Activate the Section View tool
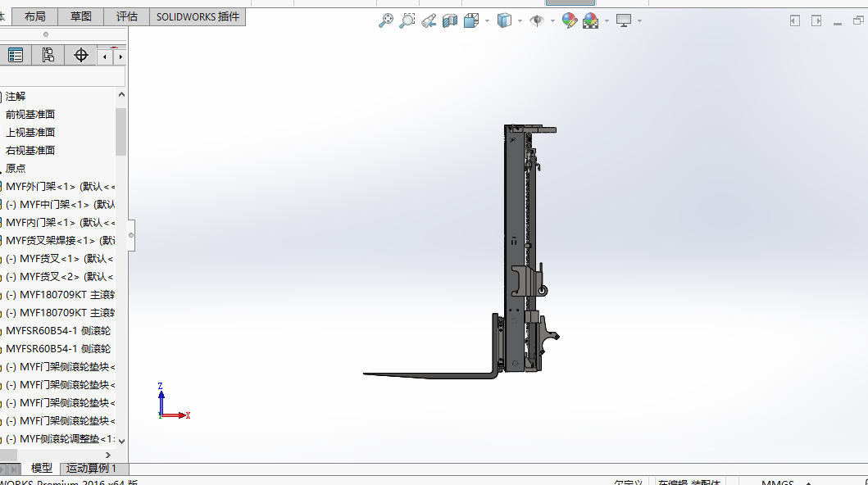The image size is (868, 485). [x=449, y=20]
